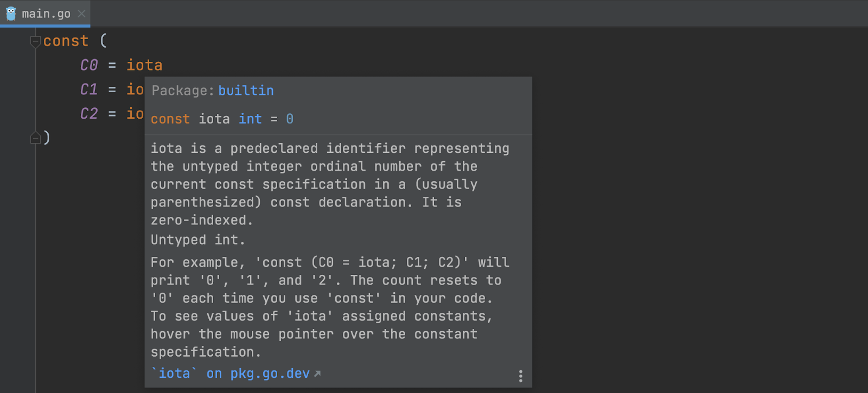Click iota identifier in popup signature
Viewport: 868px width, 393px height.
(x=214, y=119)
